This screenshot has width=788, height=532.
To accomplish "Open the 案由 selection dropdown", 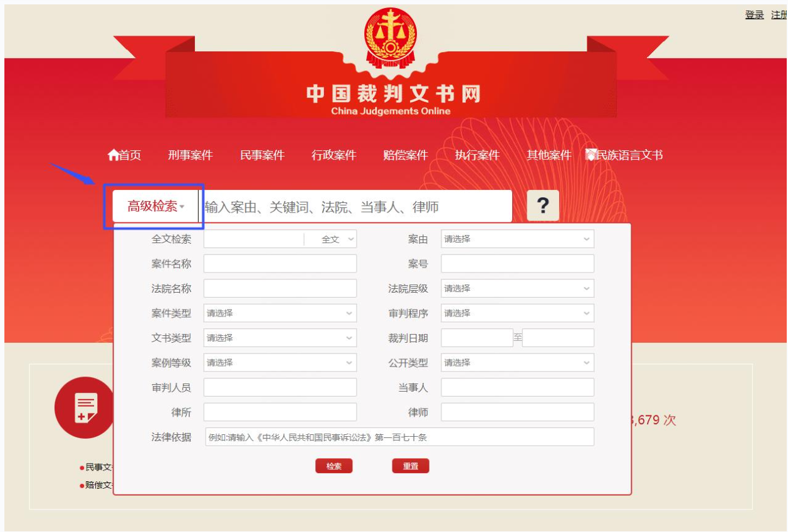I will pos(517,239).
